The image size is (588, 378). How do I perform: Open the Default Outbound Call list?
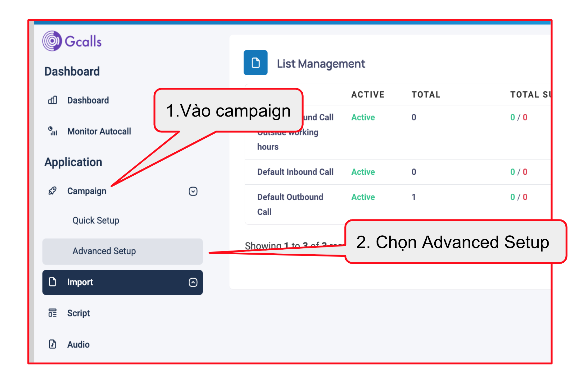pos(290,197)
